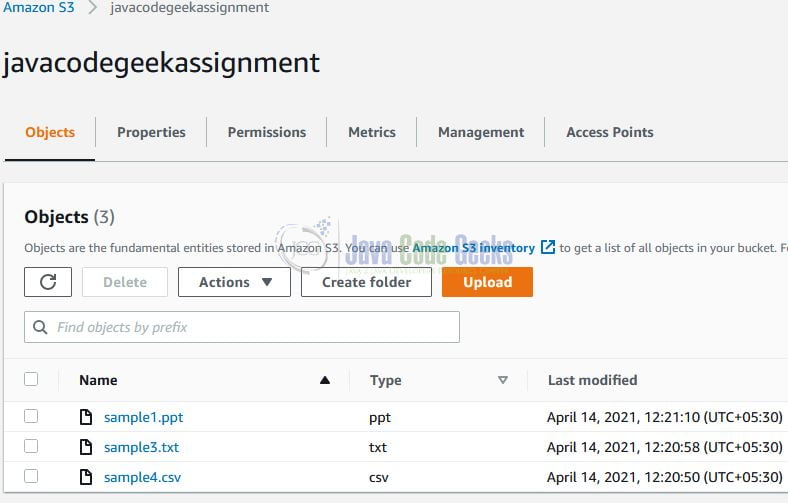The image size is (788, 503).
Task: Click the date 'April 14, 2021, 12:20:58 (UTC+05:30)'
Action: 664,447
